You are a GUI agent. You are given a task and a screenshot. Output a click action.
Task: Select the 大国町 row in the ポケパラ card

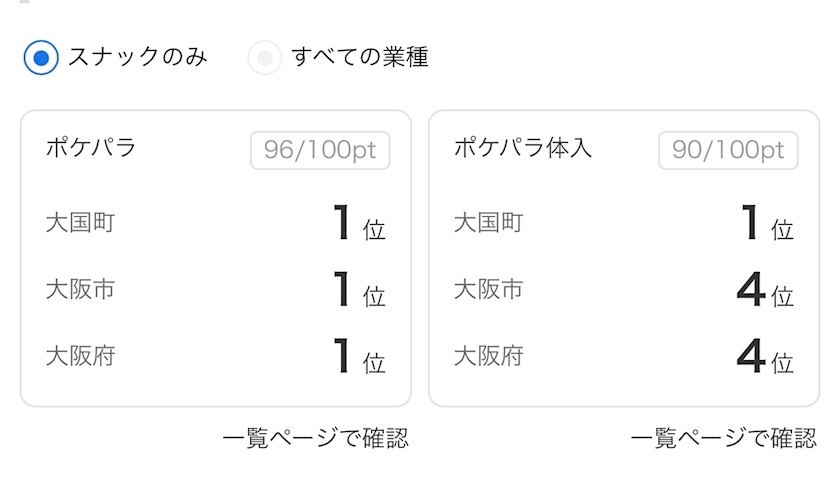(216, 222)
